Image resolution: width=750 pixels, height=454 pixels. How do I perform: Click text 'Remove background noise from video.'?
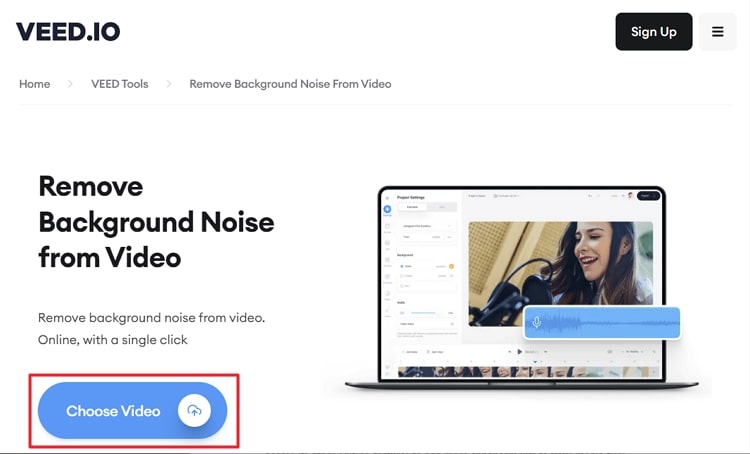(152, 318)
